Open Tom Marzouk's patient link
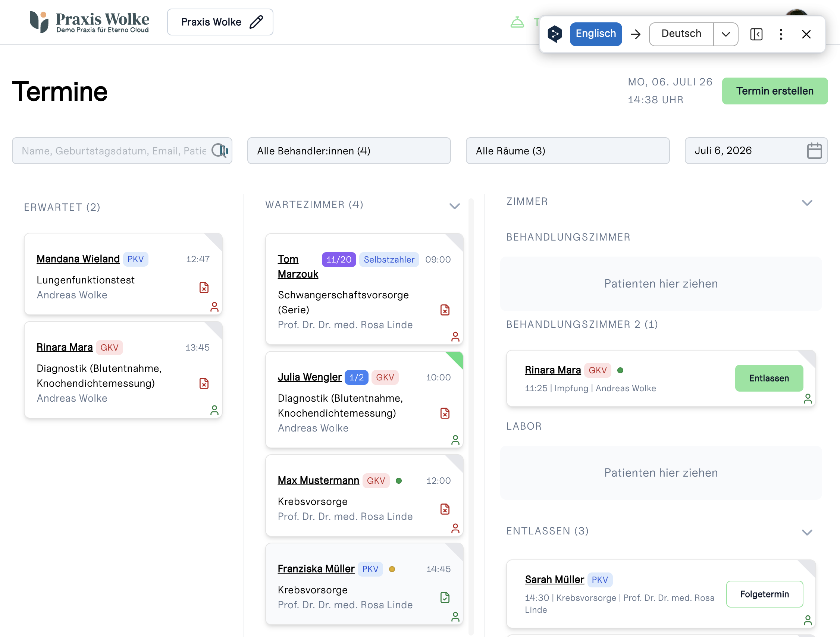 coord(298,267)
